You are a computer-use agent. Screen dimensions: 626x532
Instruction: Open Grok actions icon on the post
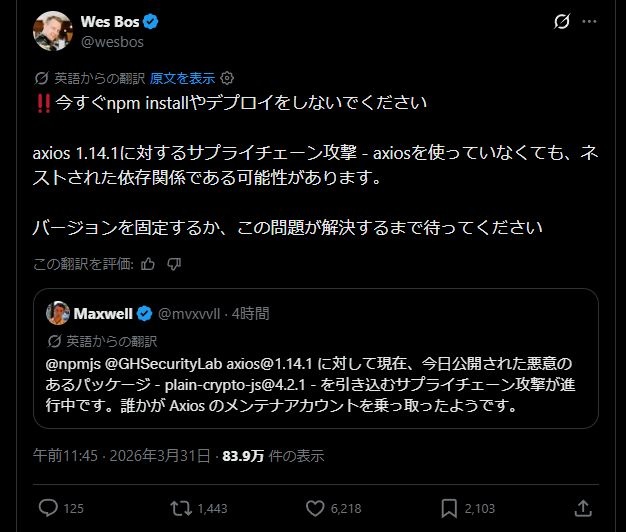coord(562,21)
